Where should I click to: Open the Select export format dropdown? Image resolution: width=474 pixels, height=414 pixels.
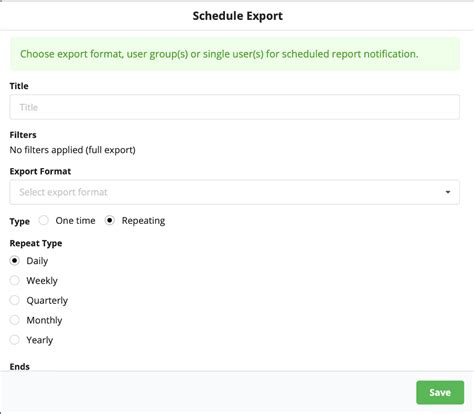234,192
